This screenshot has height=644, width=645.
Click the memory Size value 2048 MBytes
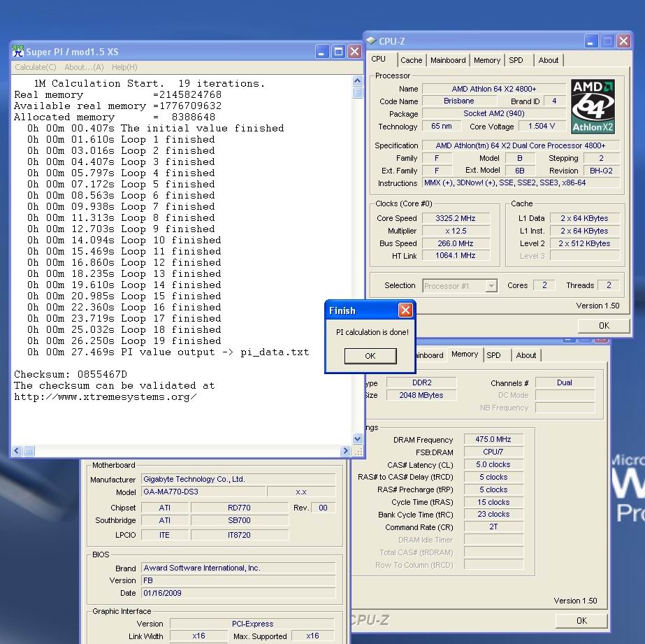point(421,395)
